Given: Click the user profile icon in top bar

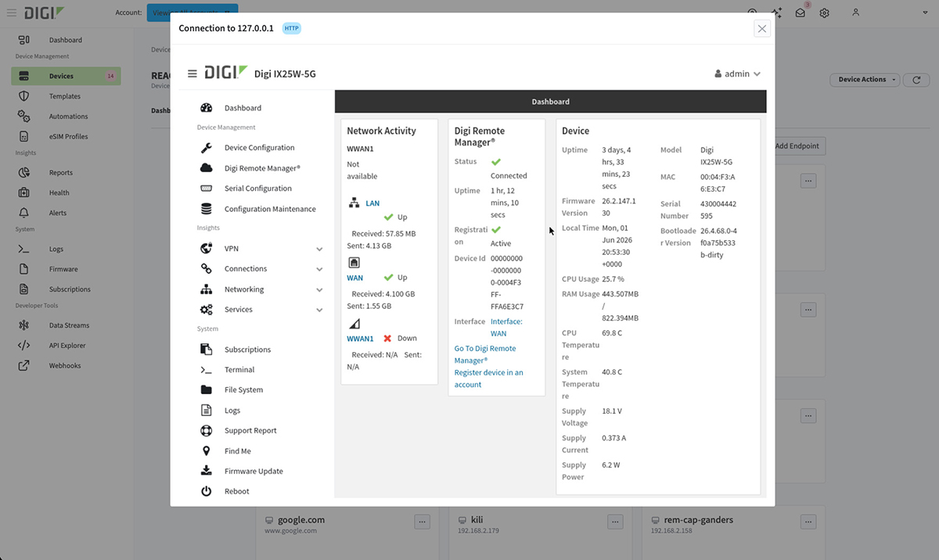Looking at the screenshot, I should pos(856,13).
